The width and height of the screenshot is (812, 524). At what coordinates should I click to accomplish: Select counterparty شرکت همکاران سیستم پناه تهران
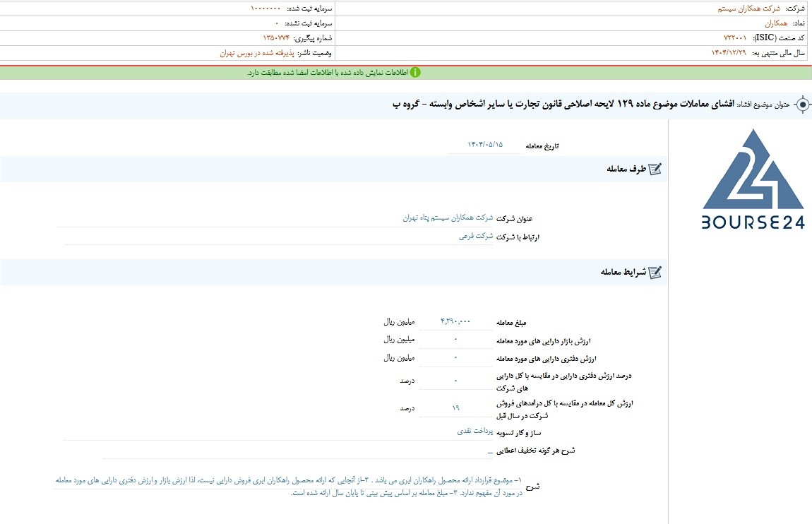pos(448,218)
